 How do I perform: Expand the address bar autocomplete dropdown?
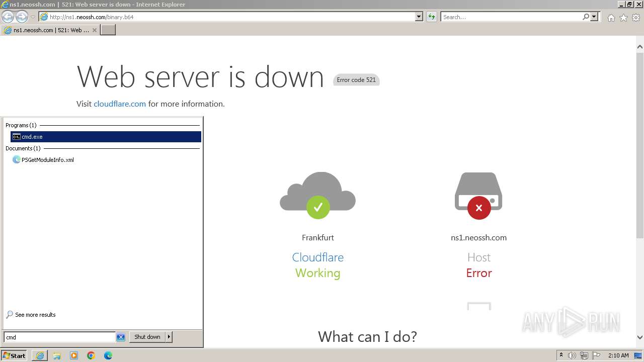pyautogui.click(x=419, y=17)
